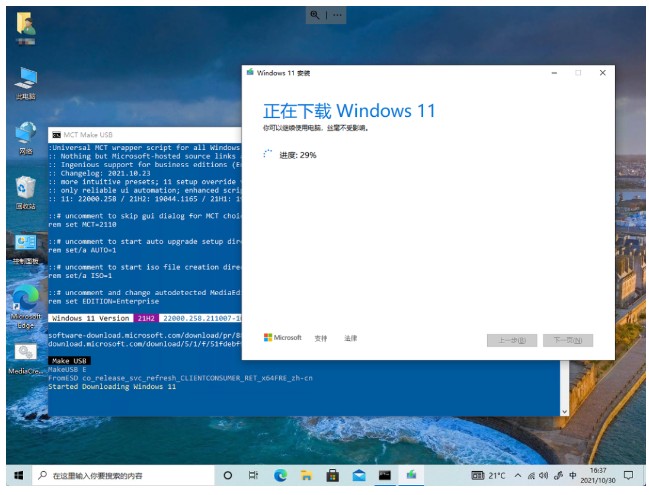Switch to the command prompt taskbar item
The image size is (649, 495).
click(384, 475)
